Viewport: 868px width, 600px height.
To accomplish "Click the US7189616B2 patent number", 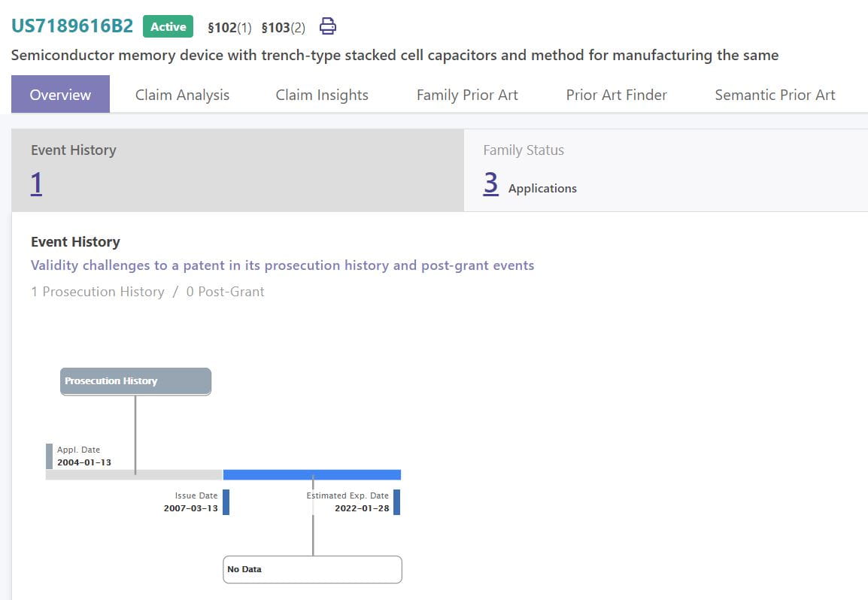I will (x=72, y=26).
